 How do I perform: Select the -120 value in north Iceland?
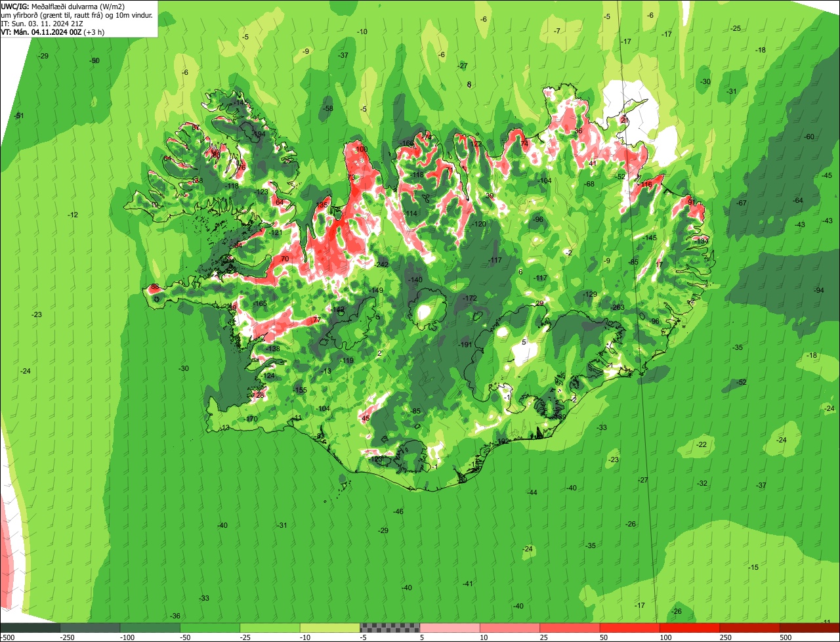tap(480, 224)
